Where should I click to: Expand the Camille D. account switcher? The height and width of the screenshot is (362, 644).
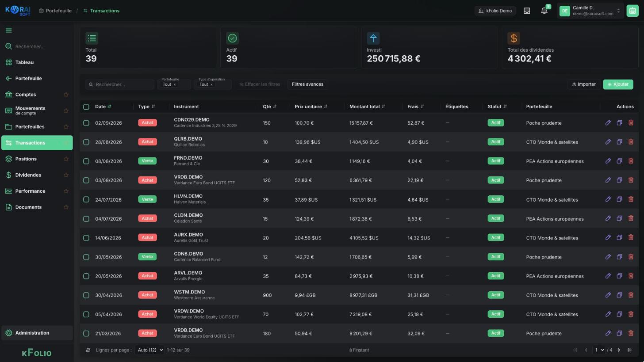590,11
